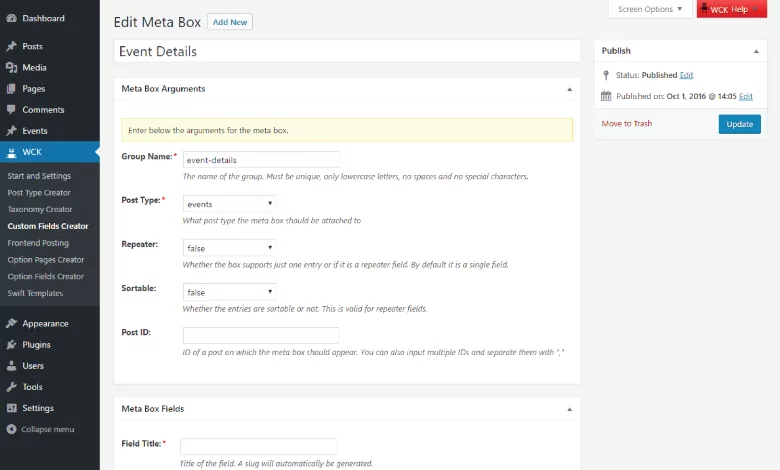Click the Posts pushpin icon
Screen dimensions: 780x470
11,46
